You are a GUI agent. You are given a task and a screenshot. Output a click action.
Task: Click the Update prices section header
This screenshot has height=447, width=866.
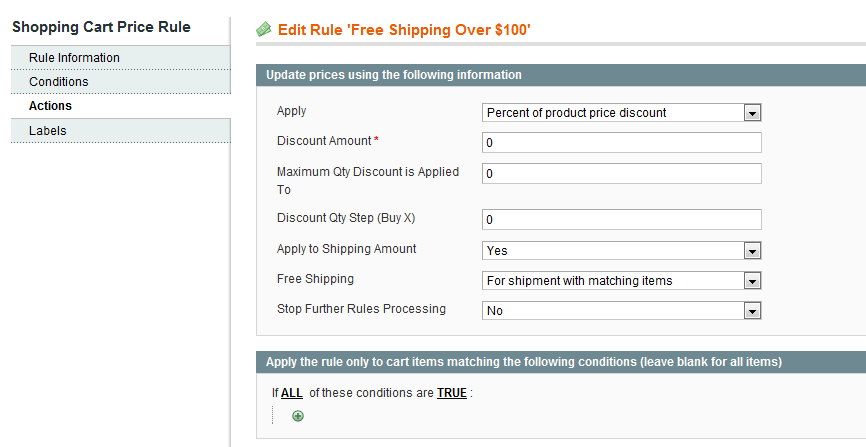[x=561, y=75]
